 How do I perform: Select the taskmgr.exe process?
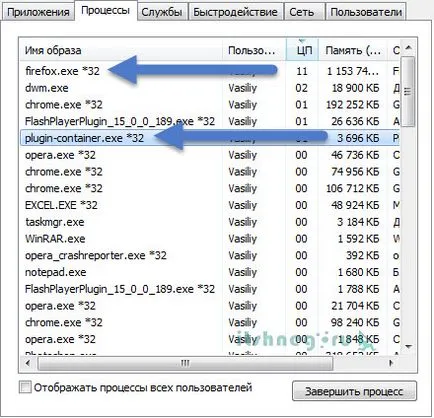point(210,222)
